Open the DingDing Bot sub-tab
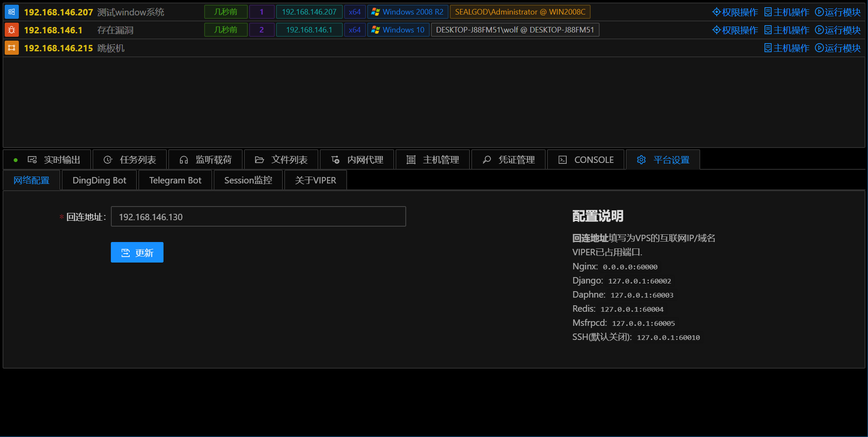The height and width of the screenshot is (437, 868). [x=99, y=180]
